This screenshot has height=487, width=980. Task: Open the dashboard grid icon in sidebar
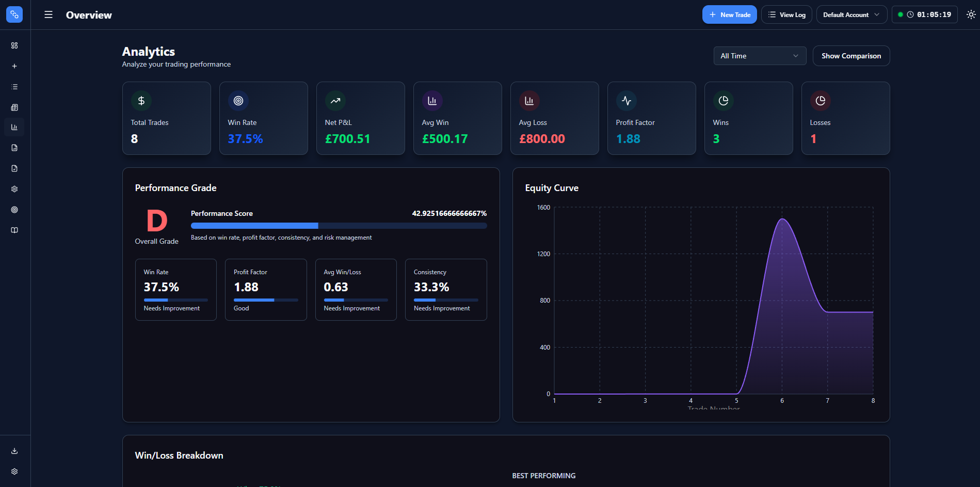14,45
